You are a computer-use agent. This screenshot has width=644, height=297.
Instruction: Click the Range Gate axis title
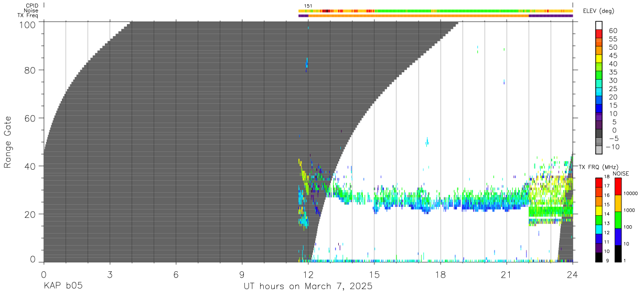8,142
